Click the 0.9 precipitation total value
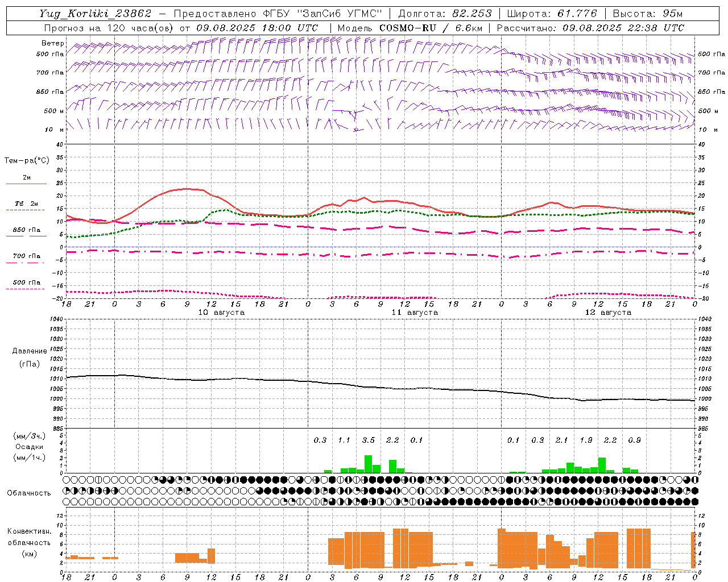Screen dimensions: 728x582 pyautogui.click(x=635, y=440)
